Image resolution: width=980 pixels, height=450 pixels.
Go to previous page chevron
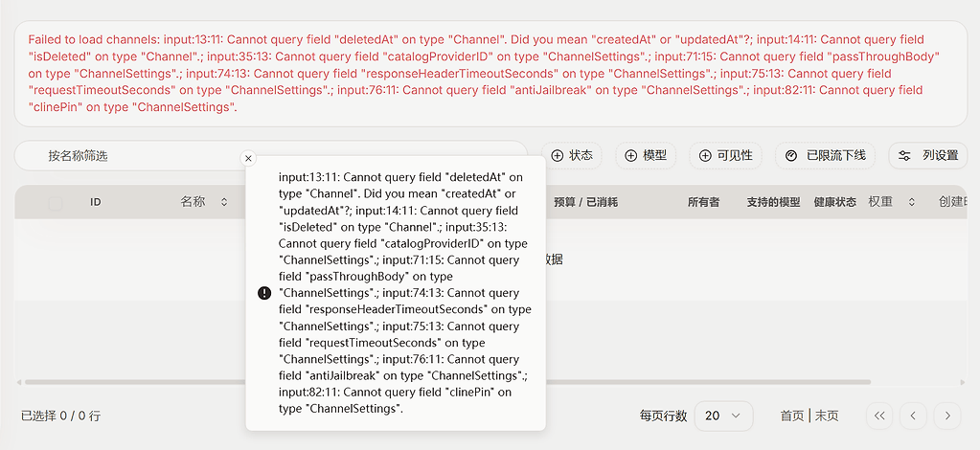[914, 416]
